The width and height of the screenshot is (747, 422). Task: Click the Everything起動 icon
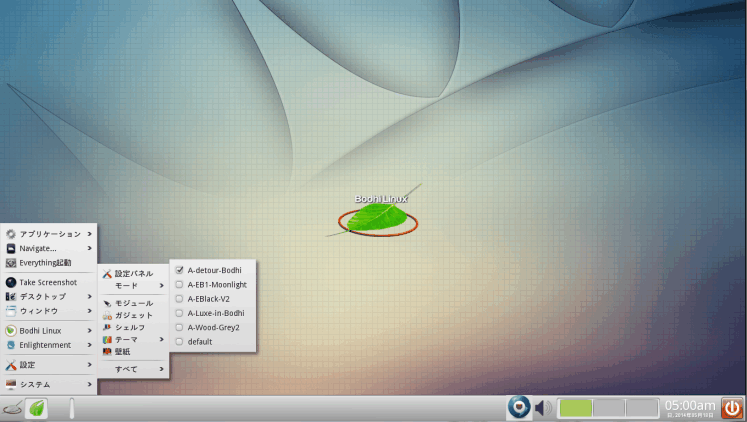click(10, 262)
